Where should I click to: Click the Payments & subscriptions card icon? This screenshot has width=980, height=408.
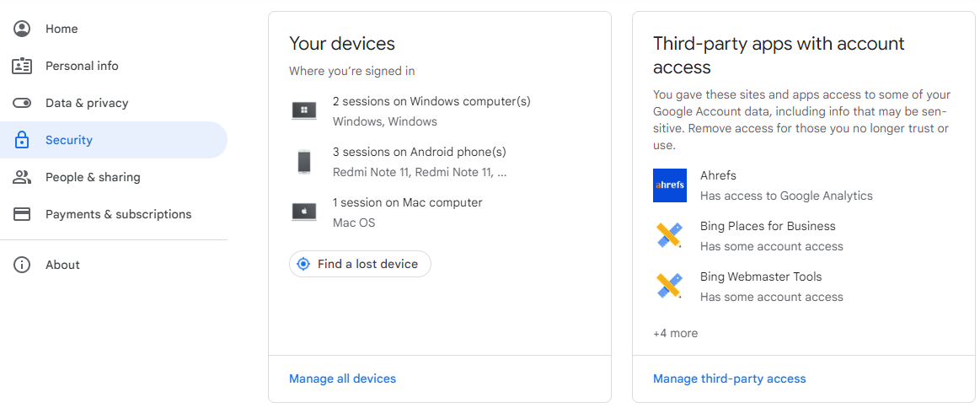tap(22, 214)
